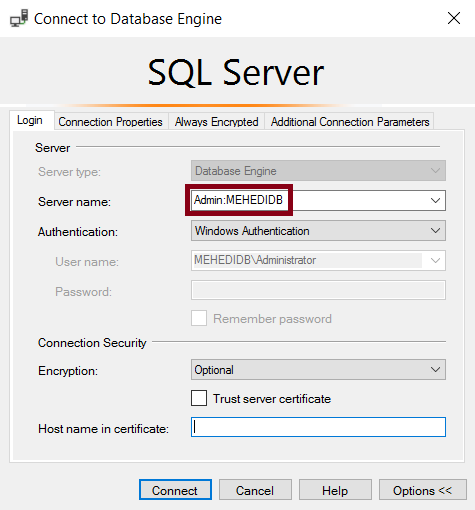Image resolution: width=475 pixels, height=510 pixels.
Task: Click the dialog's server connection icon
Action: 19,18
